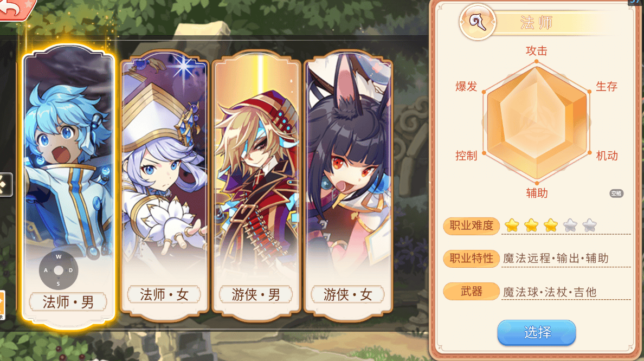
Task: Click the fourth gray difficulty star
Action: point(570,225)
